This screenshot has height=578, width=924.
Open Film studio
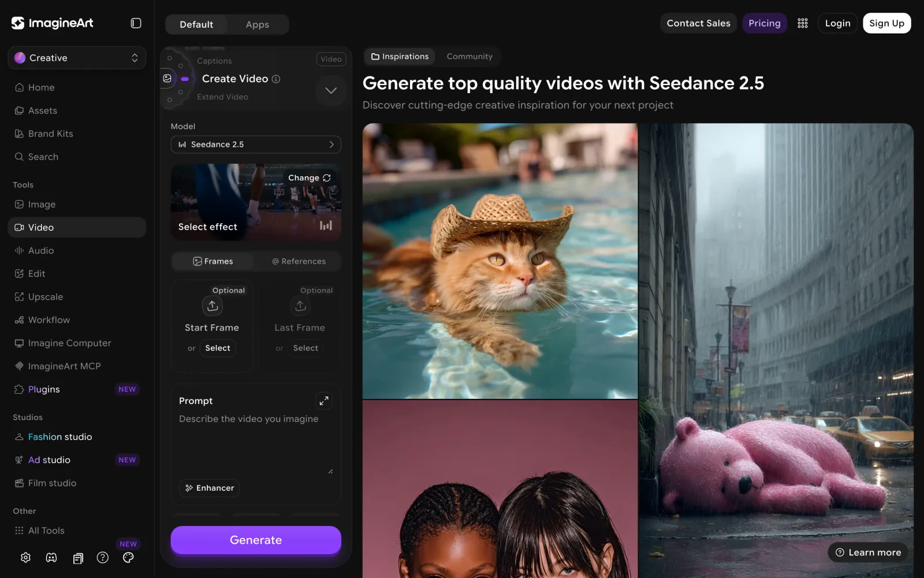77,483
